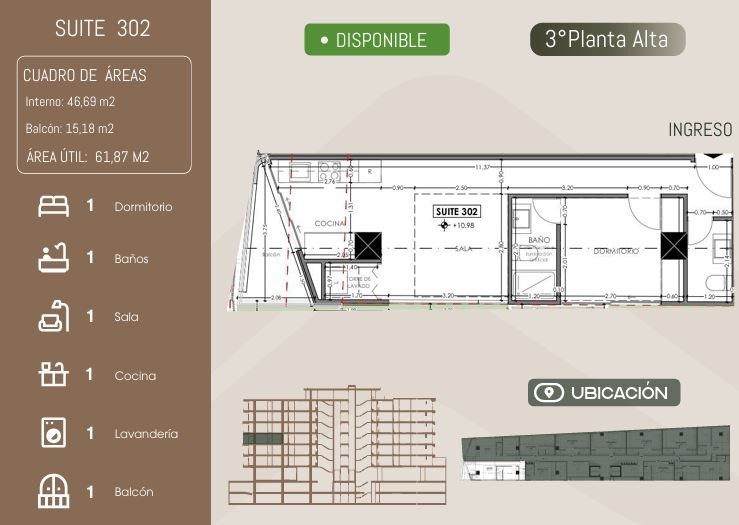The height and width of the screenshot is (525, 739).
Task: Click the bed icon for Dormitorio
Action: (54, 206)
